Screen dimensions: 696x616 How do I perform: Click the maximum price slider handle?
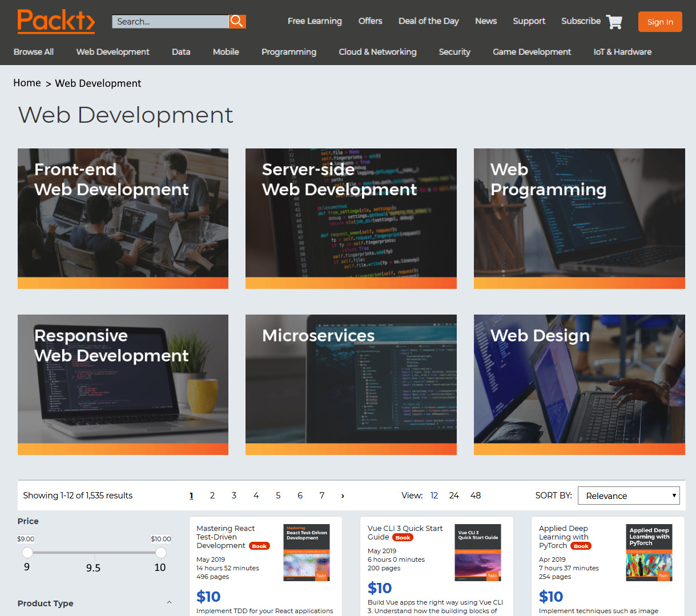coord(161,552)
